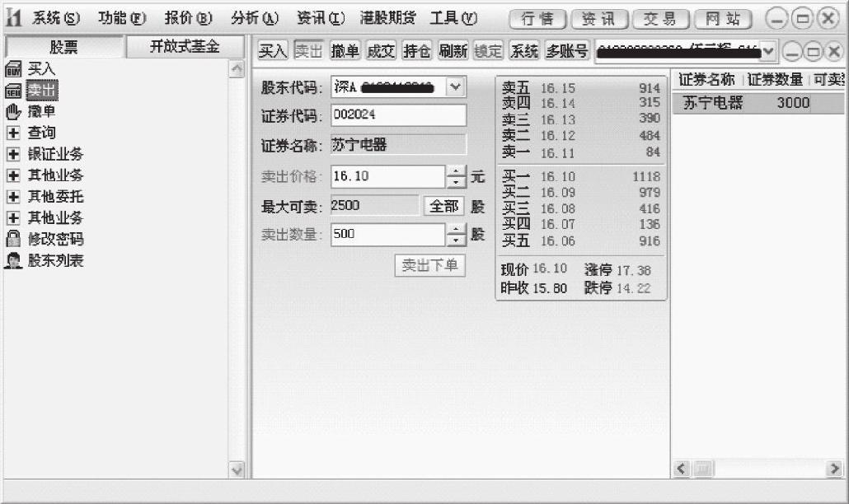Click the 撤单 hand icon in sidebar
849x504 pixels.
[13, 111]
